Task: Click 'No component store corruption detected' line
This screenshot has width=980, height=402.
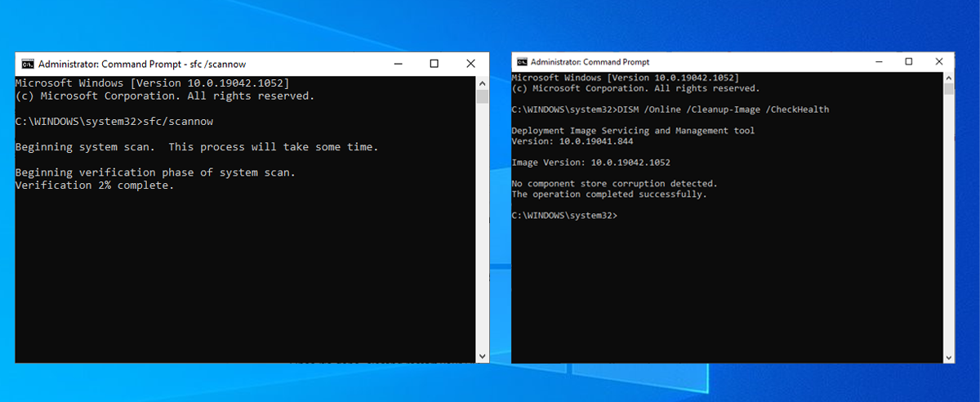Action: [614, 184]
